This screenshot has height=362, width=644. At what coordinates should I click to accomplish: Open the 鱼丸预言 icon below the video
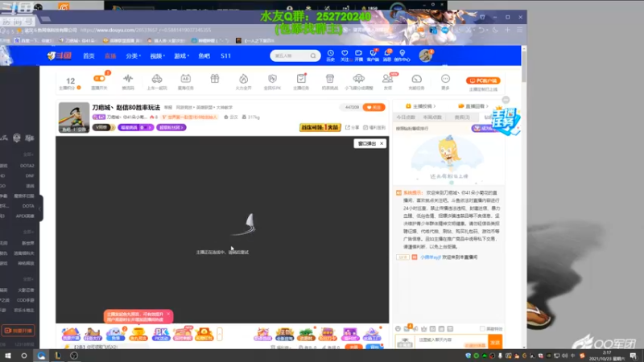coord(138,334)
